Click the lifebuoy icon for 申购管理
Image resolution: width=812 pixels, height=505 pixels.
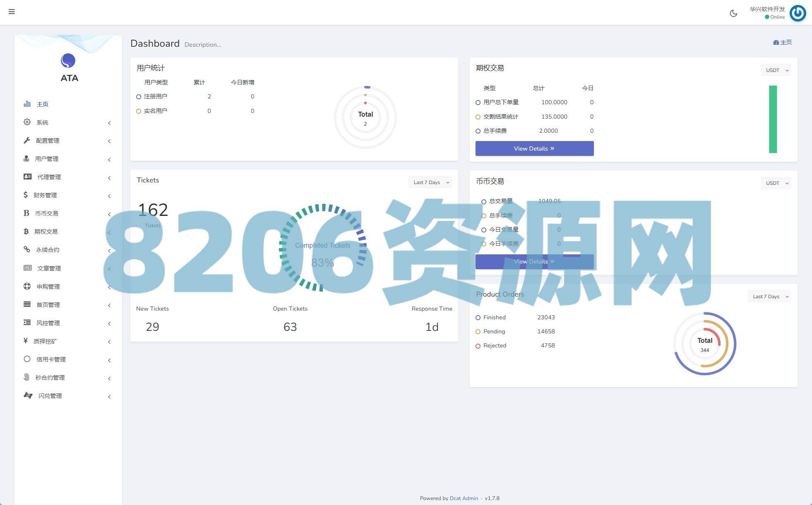pos(27,286)
